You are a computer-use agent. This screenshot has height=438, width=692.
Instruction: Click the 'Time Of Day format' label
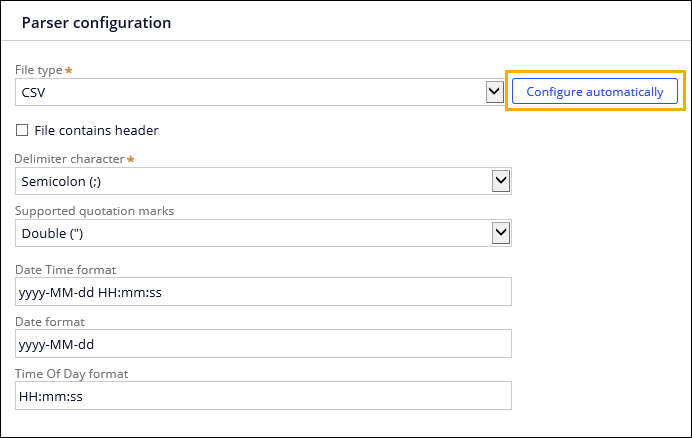tap(71, 374)
